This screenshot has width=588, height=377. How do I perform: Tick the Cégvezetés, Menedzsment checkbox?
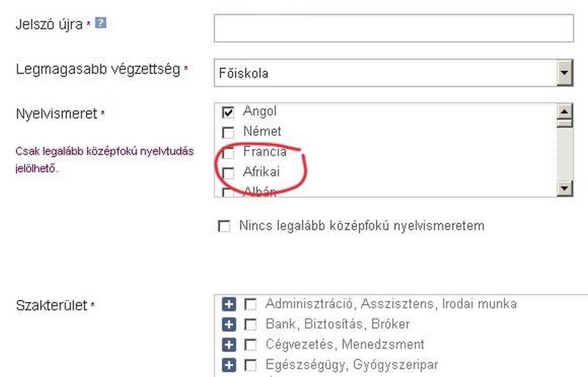pyautogui.click(x=250, y=345)
